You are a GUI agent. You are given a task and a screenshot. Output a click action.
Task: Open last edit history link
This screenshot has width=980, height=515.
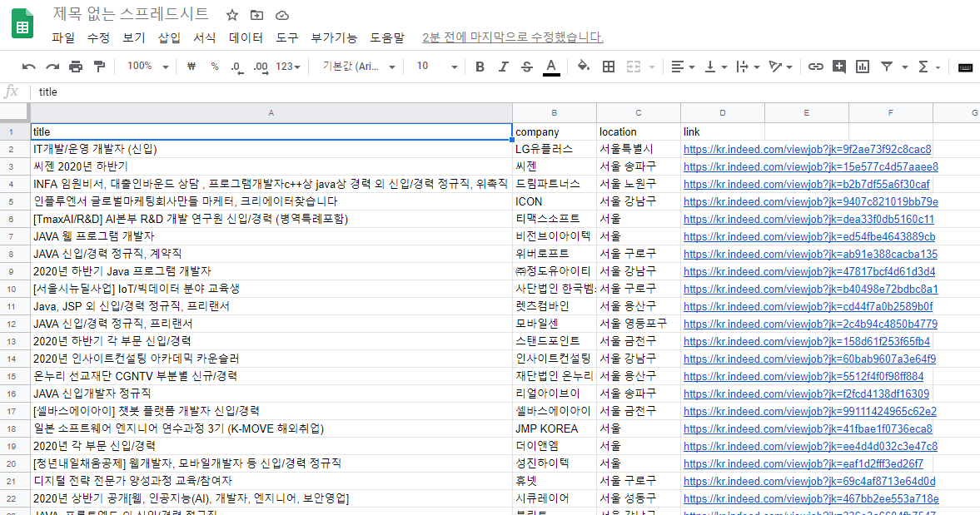pyautogui.click(x=513, y=37)
